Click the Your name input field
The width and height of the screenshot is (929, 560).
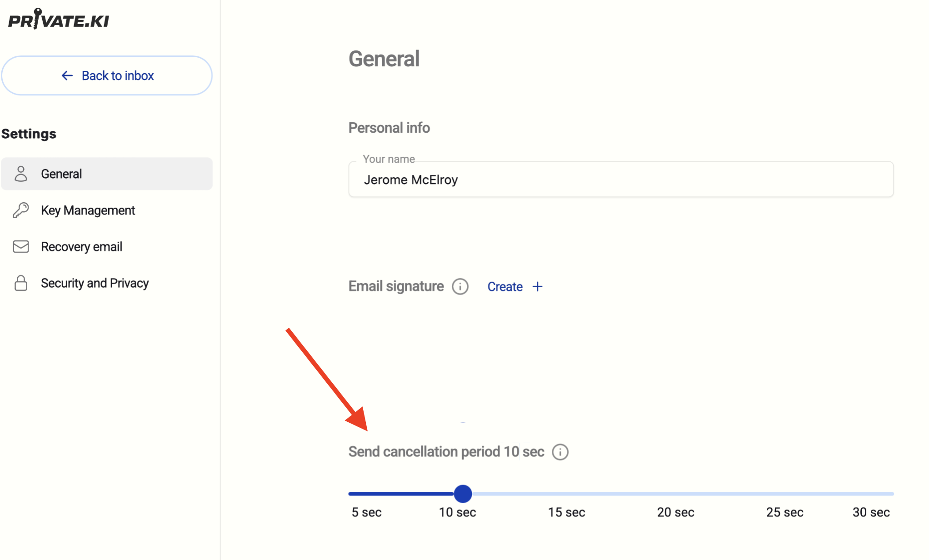click(x=620, y=180)
